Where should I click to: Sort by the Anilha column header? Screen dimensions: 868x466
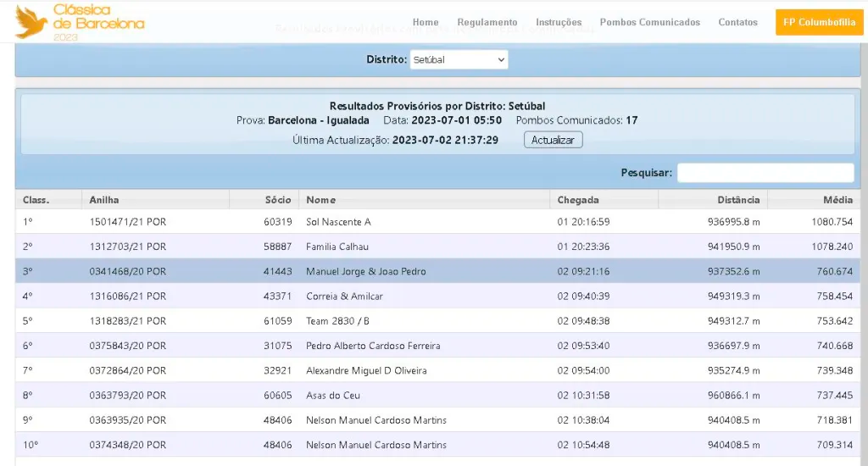tap(104, 200)
